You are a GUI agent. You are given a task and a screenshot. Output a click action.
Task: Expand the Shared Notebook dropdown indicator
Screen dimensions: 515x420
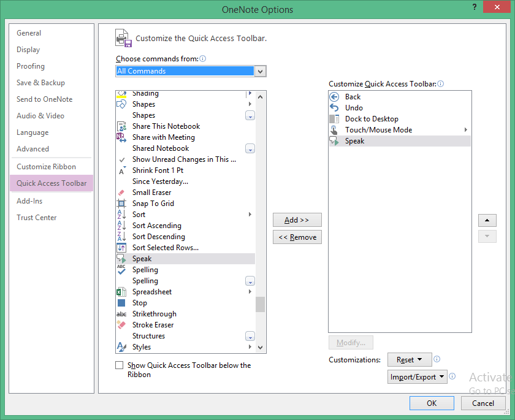[x=250, y=149]
